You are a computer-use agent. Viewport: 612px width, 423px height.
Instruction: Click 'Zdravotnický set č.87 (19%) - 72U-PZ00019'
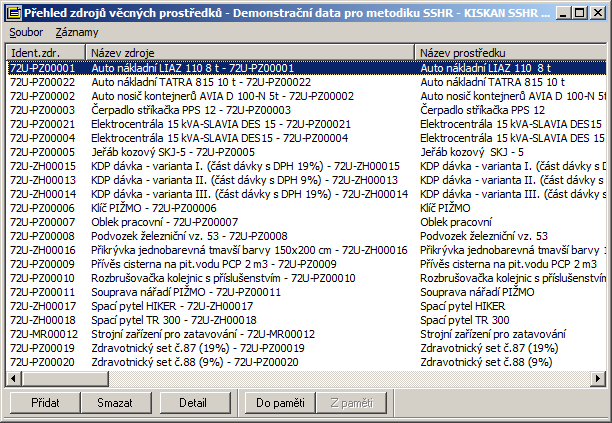point(198,348)
